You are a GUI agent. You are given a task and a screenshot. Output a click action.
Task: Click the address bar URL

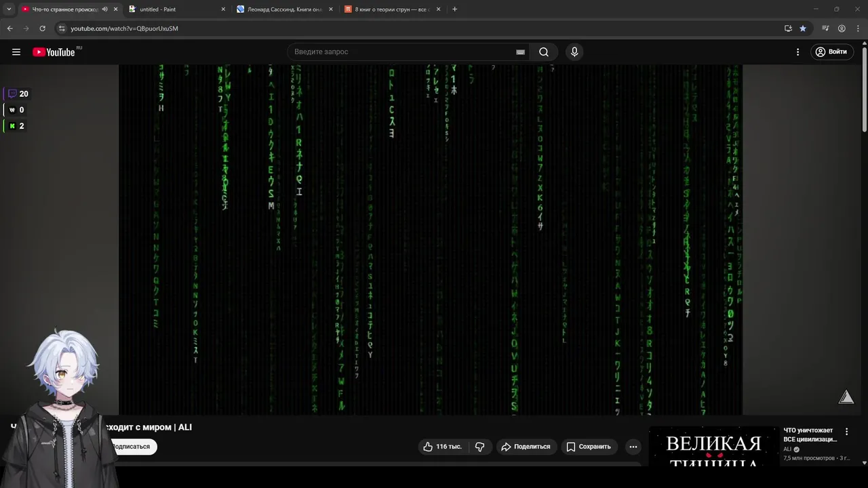coord(124,28)
